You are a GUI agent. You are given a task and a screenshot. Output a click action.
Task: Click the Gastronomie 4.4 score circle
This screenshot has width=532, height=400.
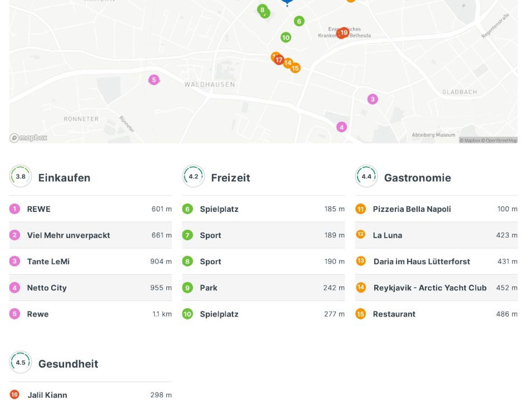tap(366, 177)
